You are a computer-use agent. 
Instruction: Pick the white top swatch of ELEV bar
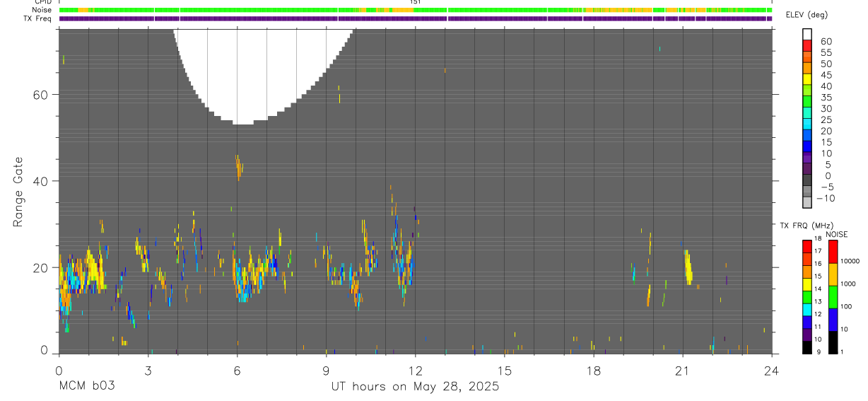click(x=807, y=34)
